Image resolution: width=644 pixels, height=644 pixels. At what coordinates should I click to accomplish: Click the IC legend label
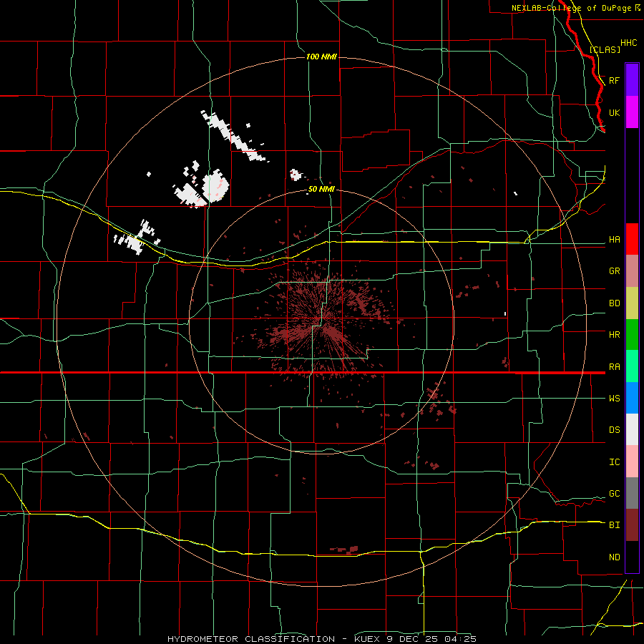coord(615,462)
